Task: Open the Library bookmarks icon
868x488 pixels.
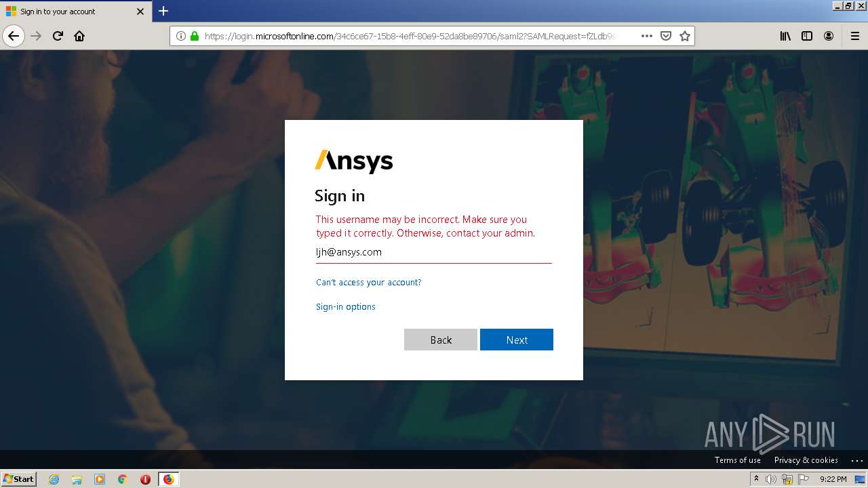Action: pyautogui.click(x=785, y=36)
